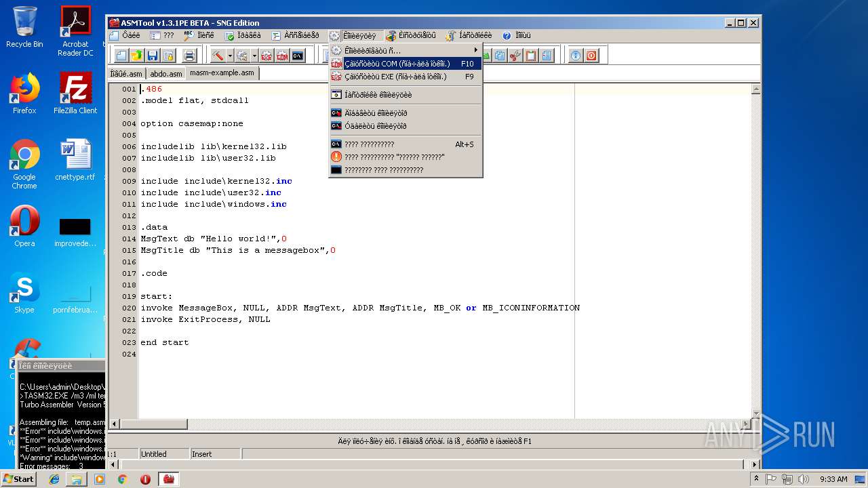Click the 'end start' line in editor
868x488 pixels.
pos(165,342)
